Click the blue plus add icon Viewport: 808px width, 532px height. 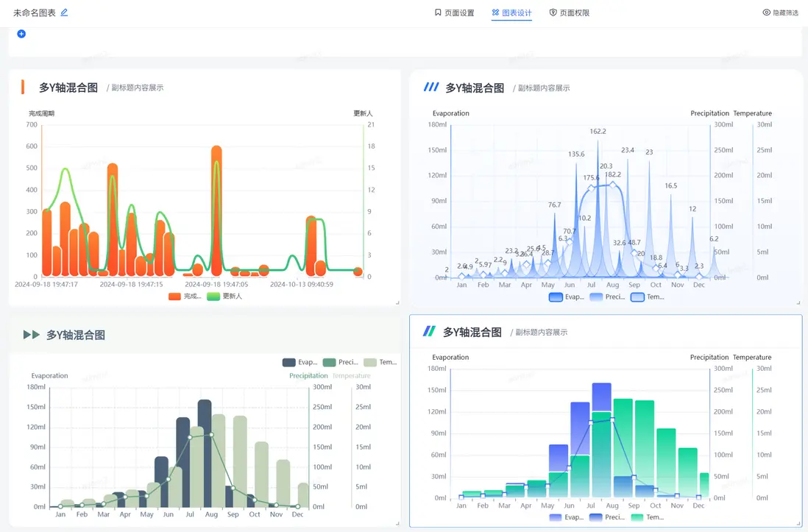[x=21, y=34]
